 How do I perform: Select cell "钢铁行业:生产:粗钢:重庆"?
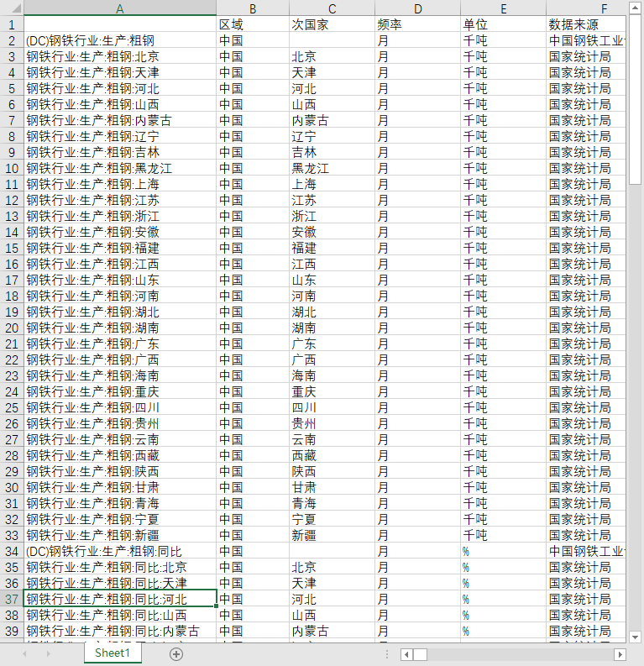coord(120,391)
